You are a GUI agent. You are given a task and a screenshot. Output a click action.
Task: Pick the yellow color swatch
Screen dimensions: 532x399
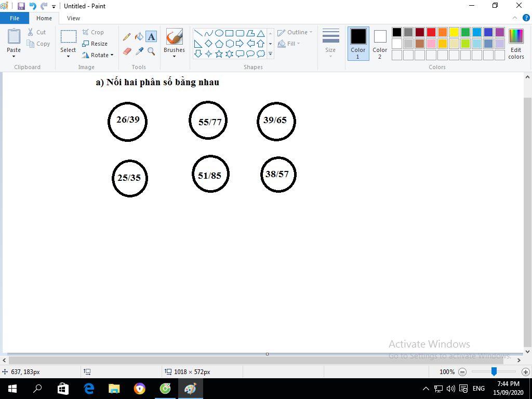point(454,32)
